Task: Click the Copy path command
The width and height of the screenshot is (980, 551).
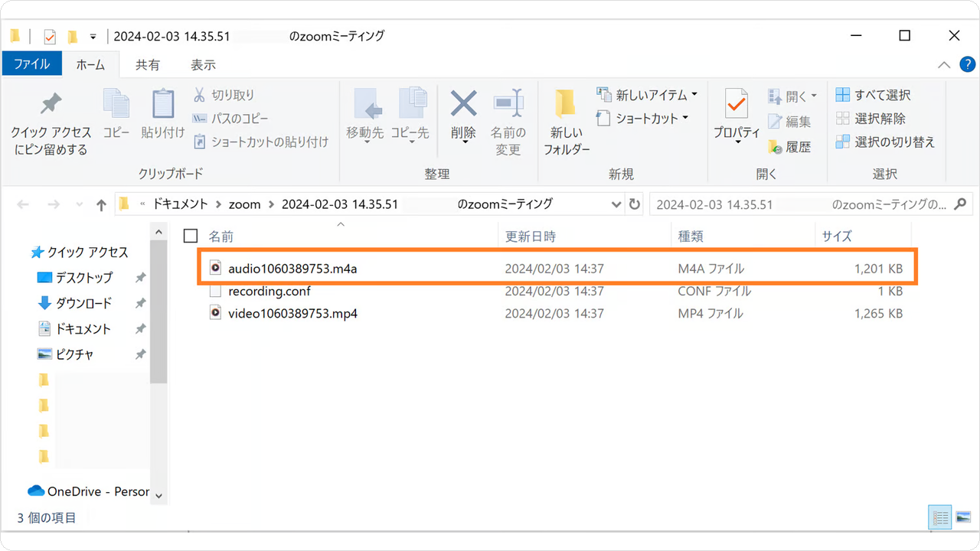Action: tap(230, 119)
